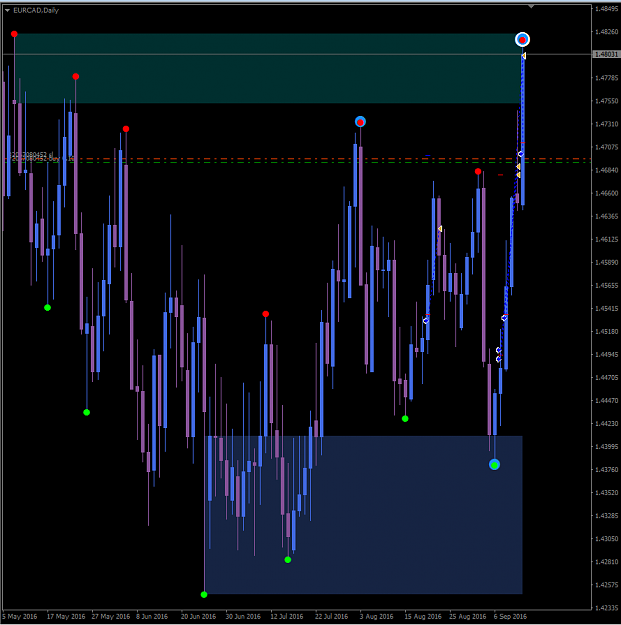
Task: Click price scale label 1.44705
Action: [x=606, y=377]
